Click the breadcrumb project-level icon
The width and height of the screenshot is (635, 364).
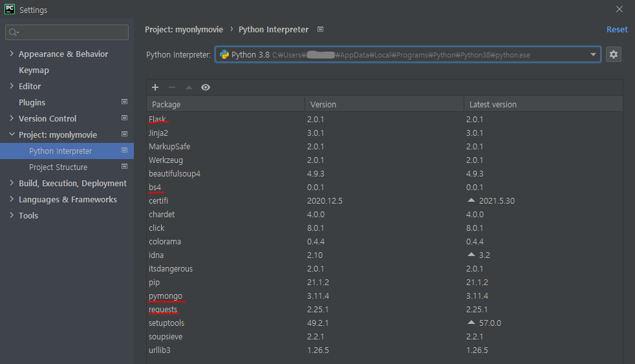tap(320, 30)
